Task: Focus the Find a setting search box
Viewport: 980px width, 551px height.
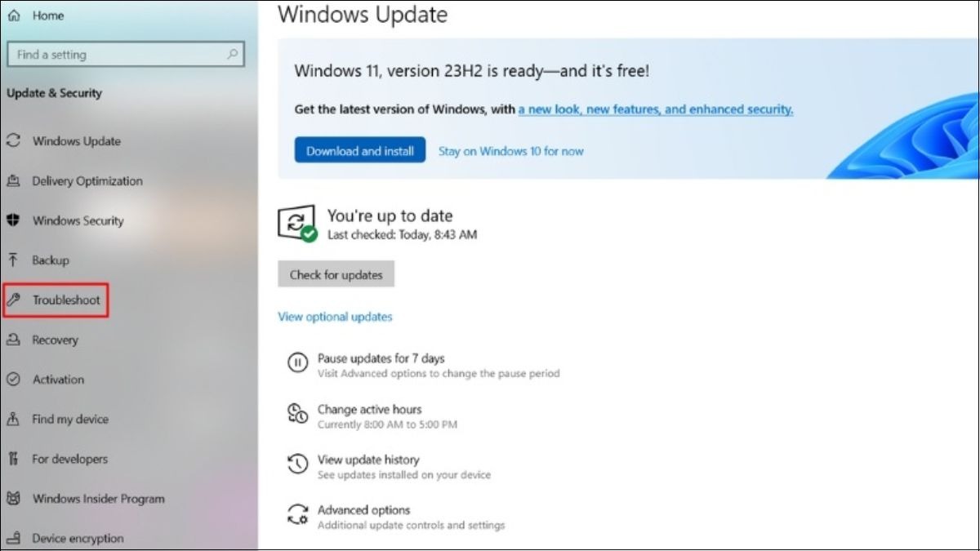Action: coord(126,55)
